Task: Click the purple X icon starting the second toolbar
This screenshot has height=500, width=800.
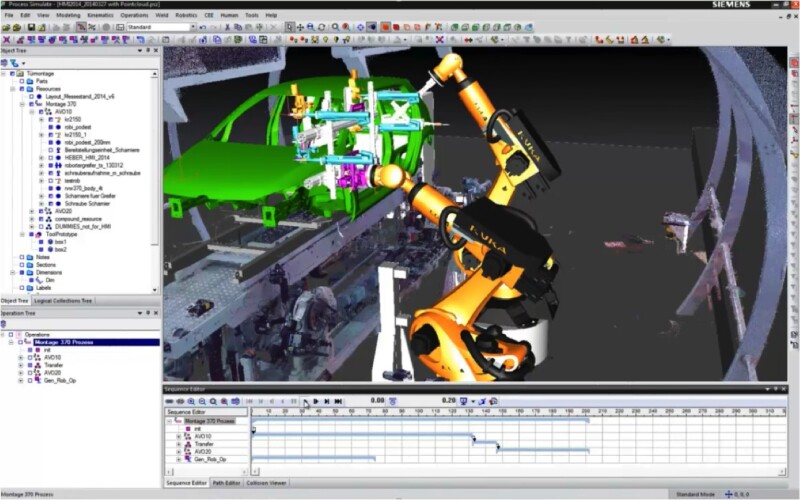Action: coord(7,40)
